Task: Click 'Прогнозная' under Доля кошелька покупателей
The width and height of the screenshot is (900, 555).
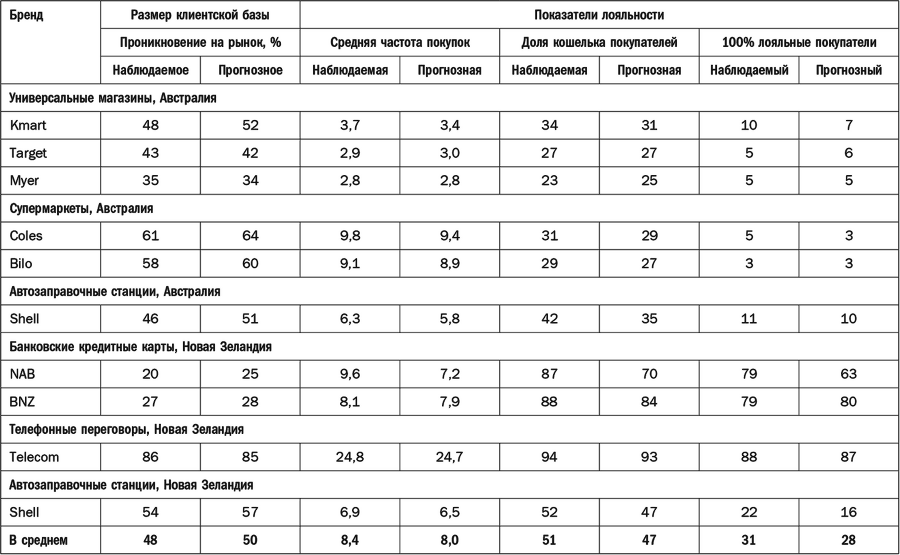Action: pyautogui.click(x=649, y=70)
